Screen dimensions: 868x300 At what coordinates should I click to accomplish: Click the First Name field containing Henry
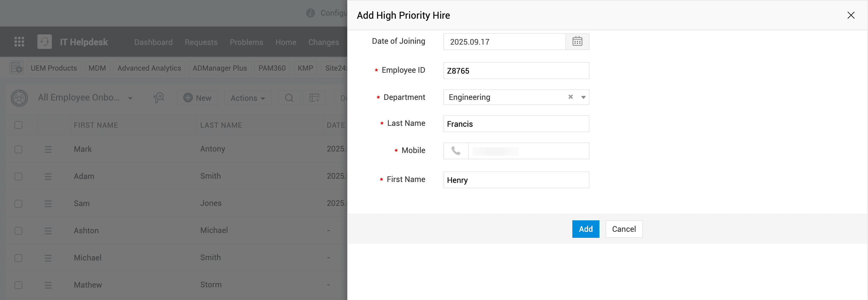pos(516,180)
